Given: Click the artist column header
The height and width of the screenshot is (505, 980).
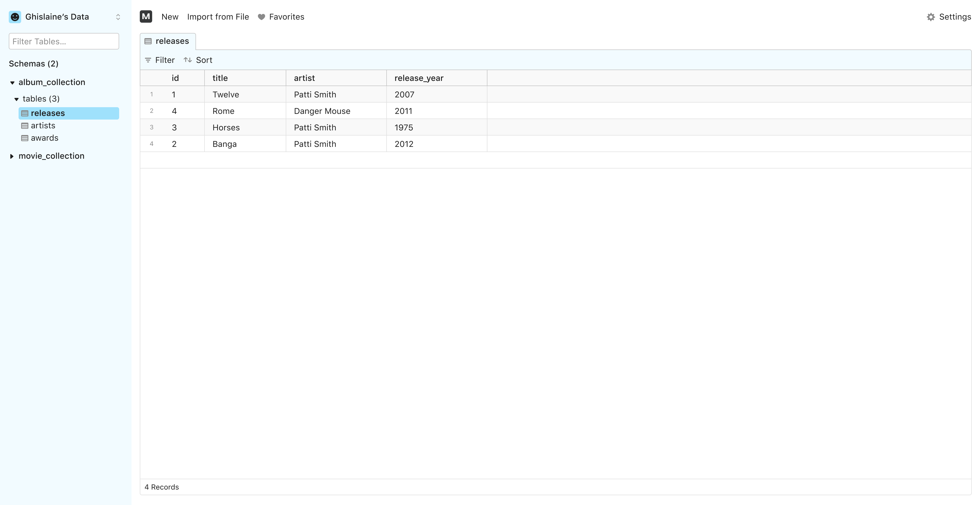Looking at the screenshot, I should 336,78.
